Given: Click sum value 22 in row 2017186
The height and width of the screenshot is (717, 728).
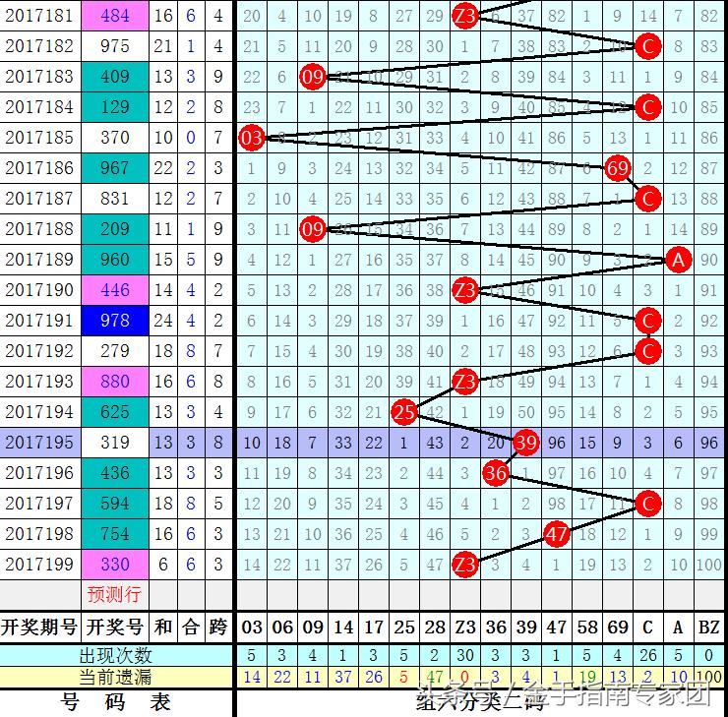Looking at the screenshot, I should click(x=163, y=168).
